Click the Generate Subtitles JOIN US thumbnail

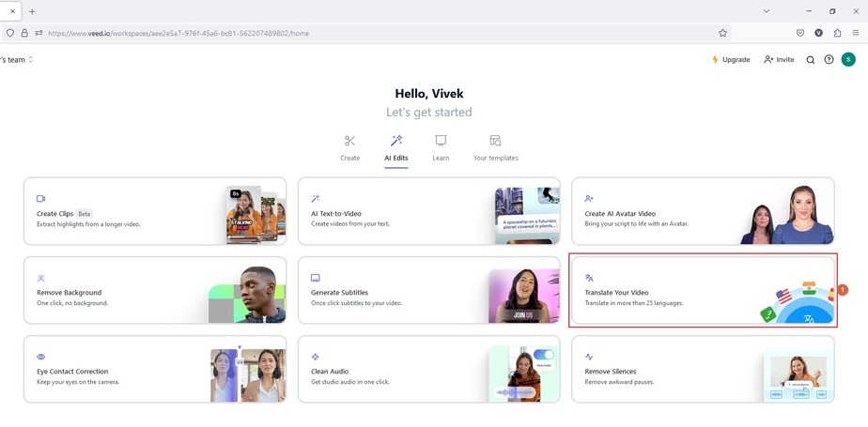(x=524, y=296)
